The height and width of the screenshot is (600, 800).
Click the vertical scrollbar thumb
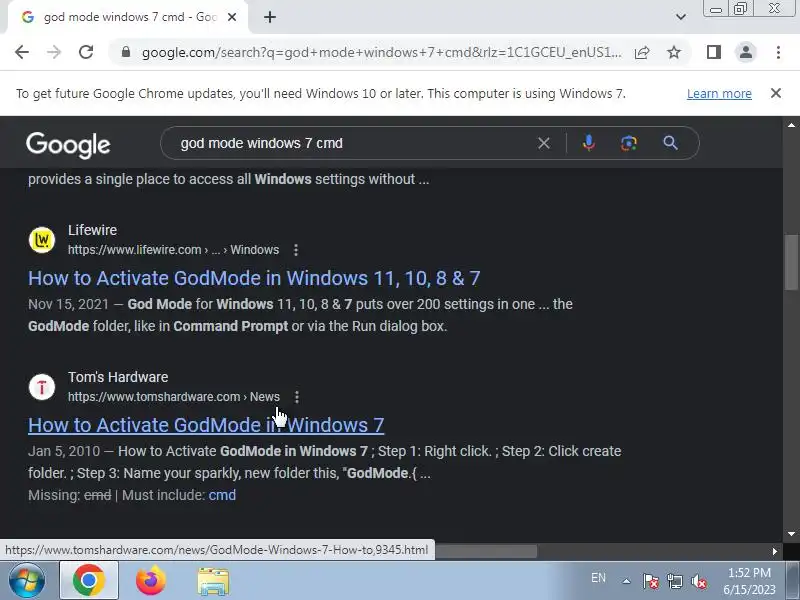point(791,262)
